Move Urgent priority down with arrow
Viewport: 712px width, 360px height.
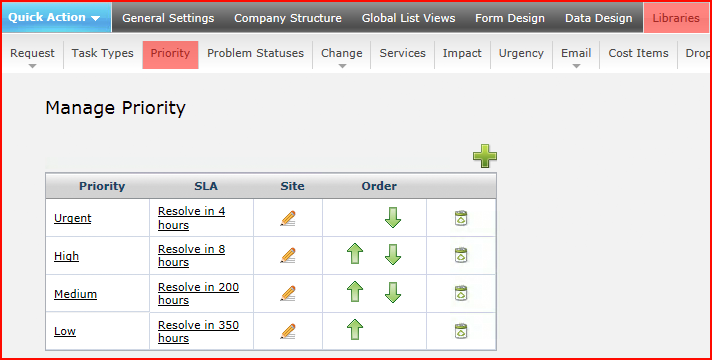(x=393, y=217)
